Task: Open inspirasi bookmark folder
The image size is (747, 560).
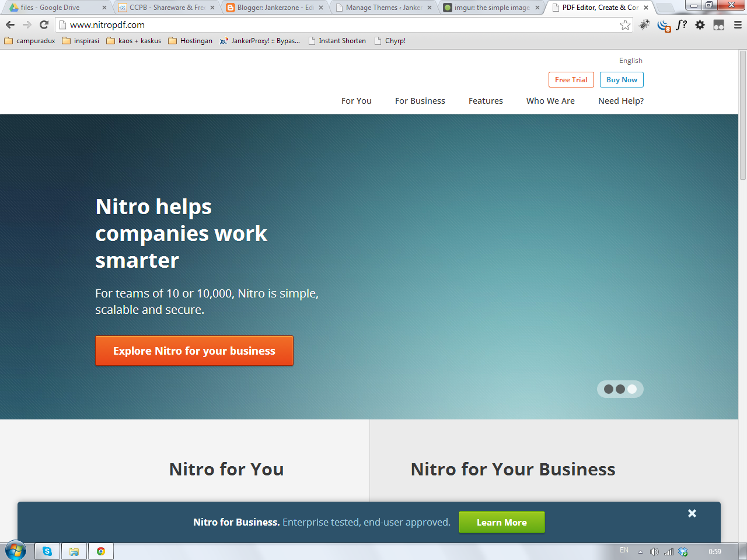Action: (x=81, y=41)
